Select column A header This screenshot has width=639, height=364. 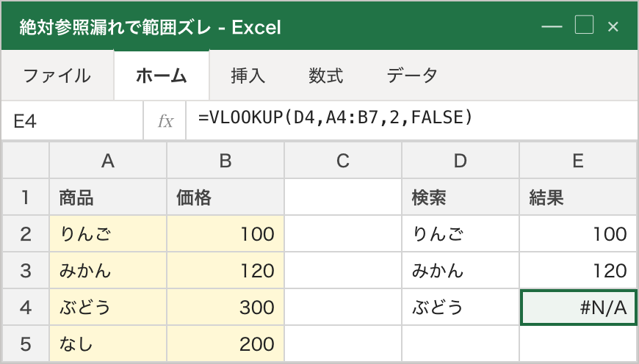click(108, 161)
